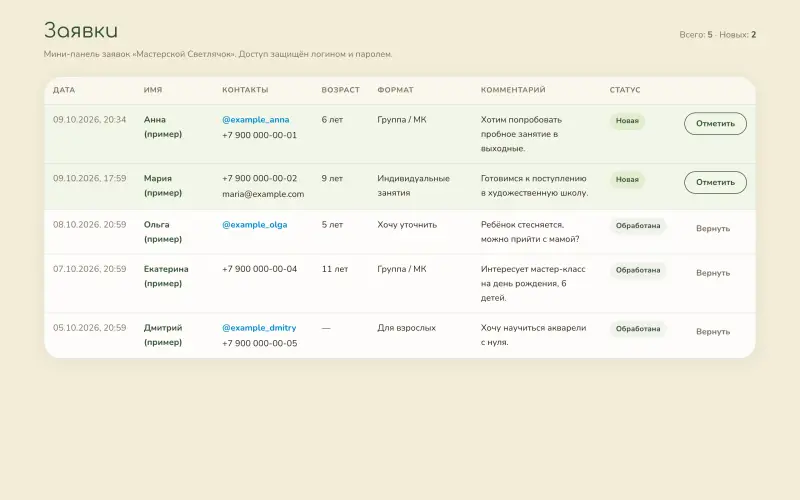Open the @example_dmitry contact link
Viewport: 800px width, 500px height.
(259, 328)
